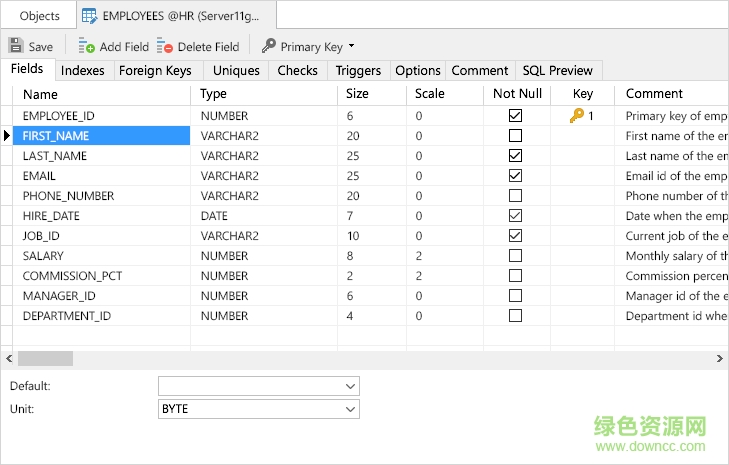Image resolution: width=729 pixels, height=465 pixels.
Task: Click the gold key icon for EMPLOYEE_ID
Action: [x=576, y=116]
